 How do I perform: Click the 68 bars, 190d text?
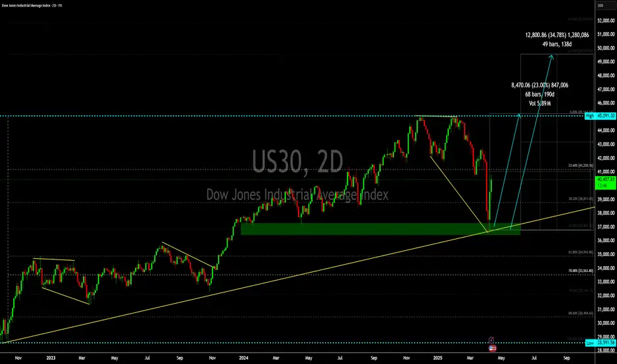tap(540, 95)
